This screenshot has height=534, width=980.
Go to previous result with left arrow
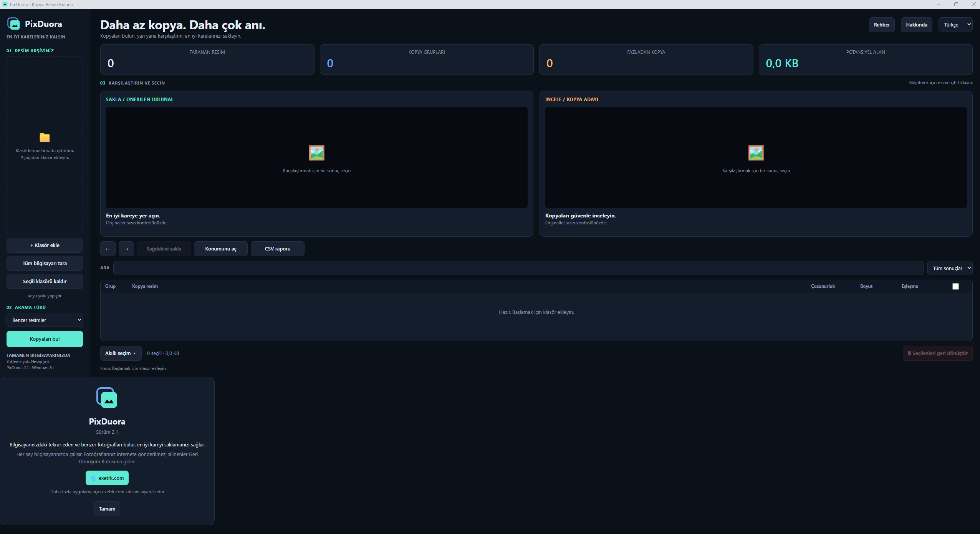point(108,249)
